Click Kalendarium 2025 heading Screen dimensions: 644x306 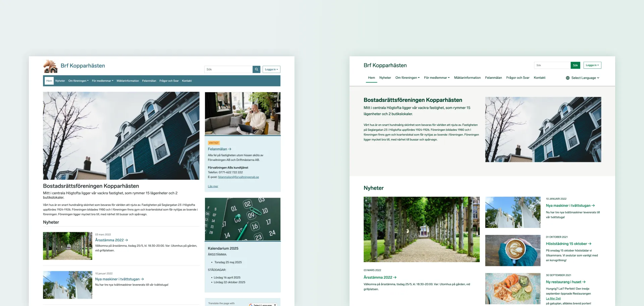223,248
